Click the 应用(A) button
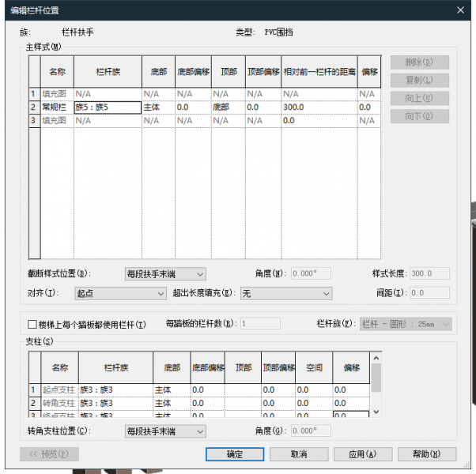Image resolution: width=476 pixels, height=474 pixels. point(363,454)
